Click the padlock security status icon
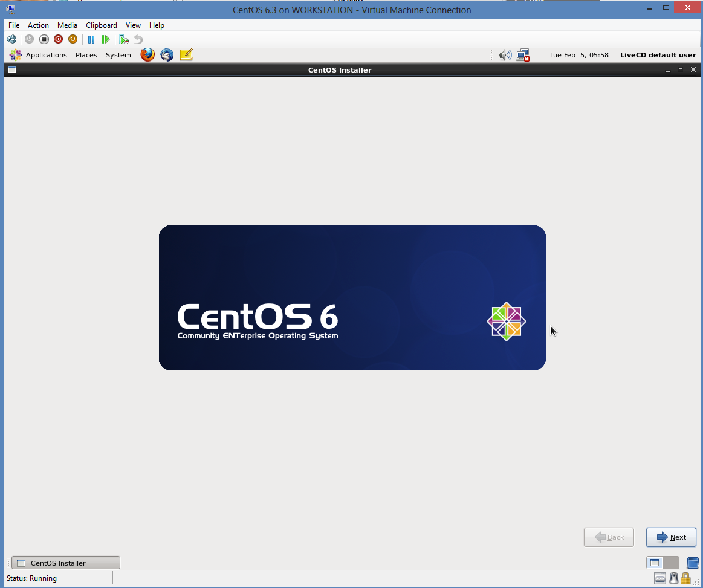Viewport: 703px width, 588px height. (x=685, y=578)
